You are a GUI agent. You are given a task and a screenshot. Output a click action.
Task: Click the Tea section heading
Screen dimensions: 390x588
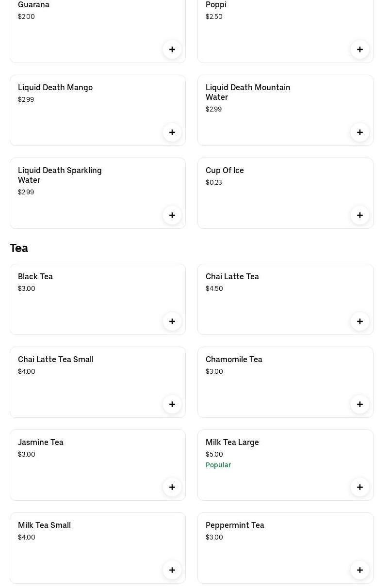[19, 248]
